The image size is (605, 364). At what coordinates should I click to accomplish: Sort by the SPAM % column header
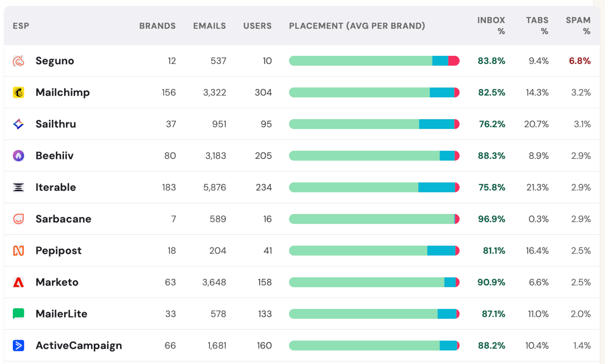pos(578,26)
